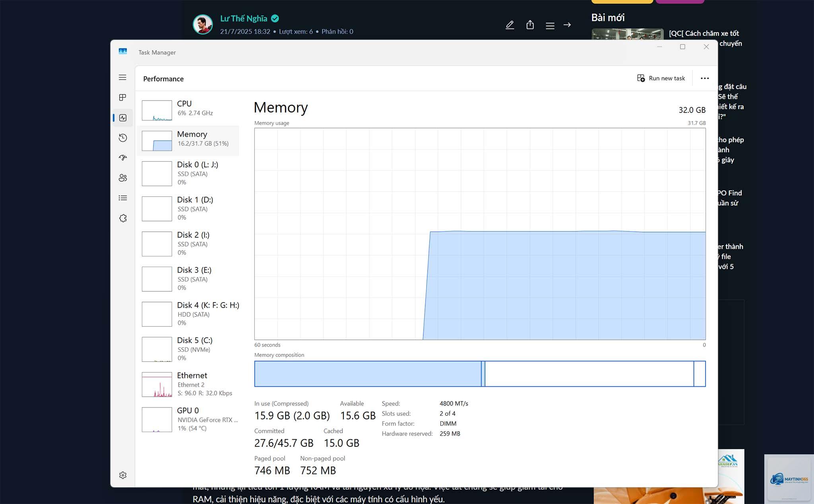Viewport: 814px width, 504px height.
Task: Maximize the Task Manager window
Action: click(682, 47)
